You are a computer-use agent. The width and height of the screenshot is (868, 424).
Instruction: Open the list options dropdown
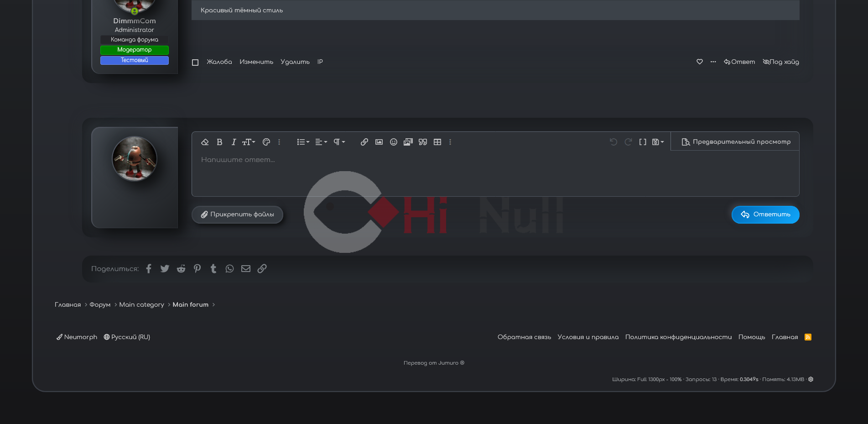coord(303,142)
